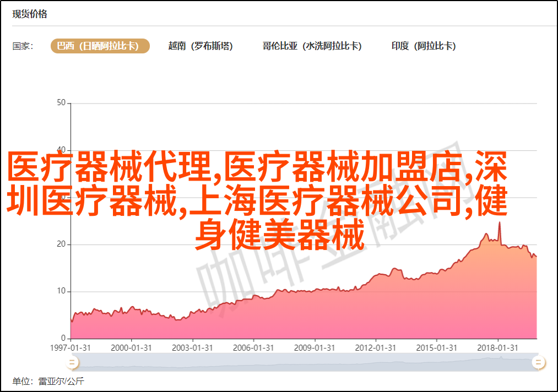Click the 50 value on y-axis
Viewport: 558px width, 392px height.
click(61, 103)
